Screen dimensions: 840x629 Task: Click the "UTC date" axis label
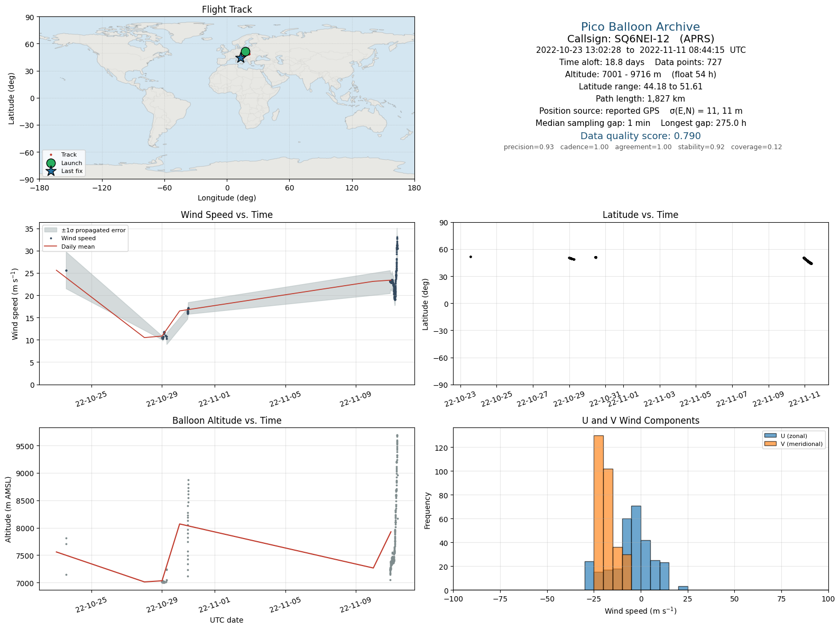(x=227, y=620)
